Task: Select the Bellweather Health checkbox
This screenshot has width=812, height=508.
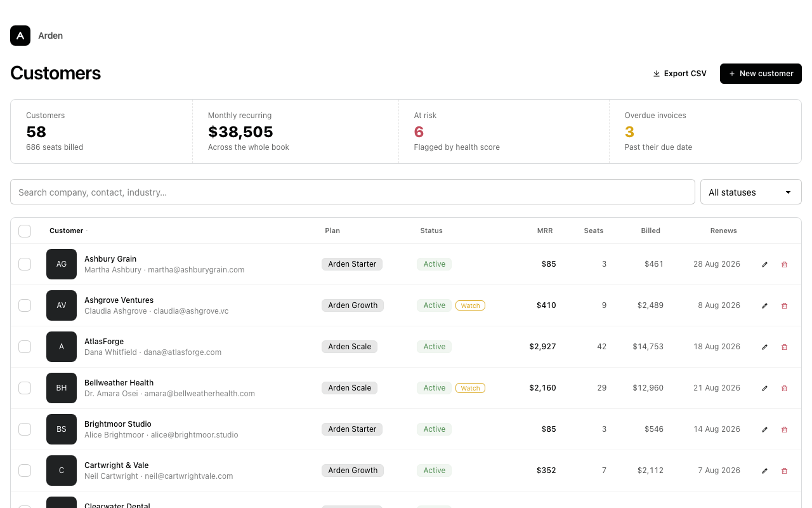Action: click(x=25, y=388)
